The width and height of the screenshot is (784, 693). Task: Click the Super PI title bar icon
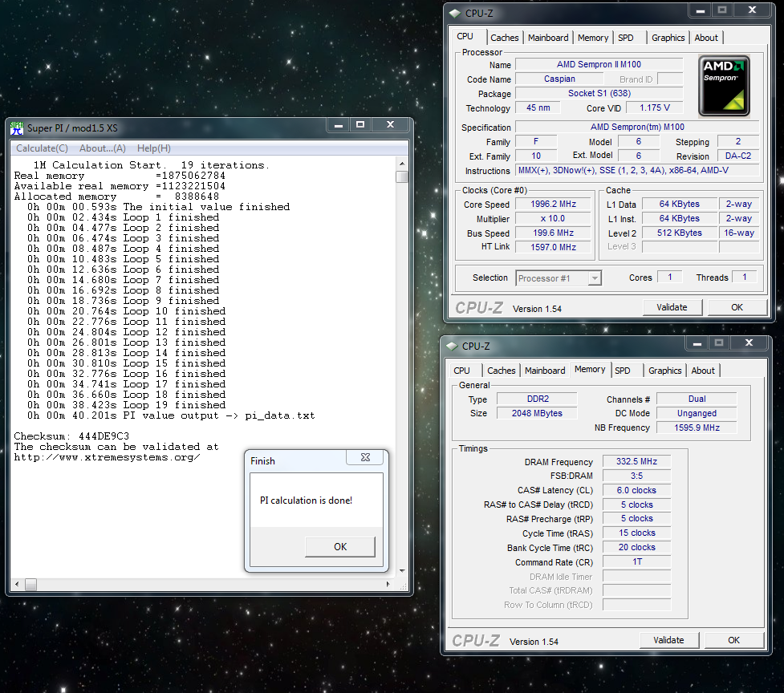pos(17,128)
